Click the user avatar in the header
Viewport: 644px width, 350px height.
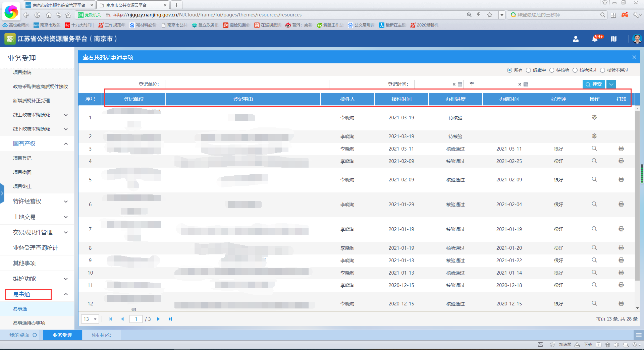[637, 39]
